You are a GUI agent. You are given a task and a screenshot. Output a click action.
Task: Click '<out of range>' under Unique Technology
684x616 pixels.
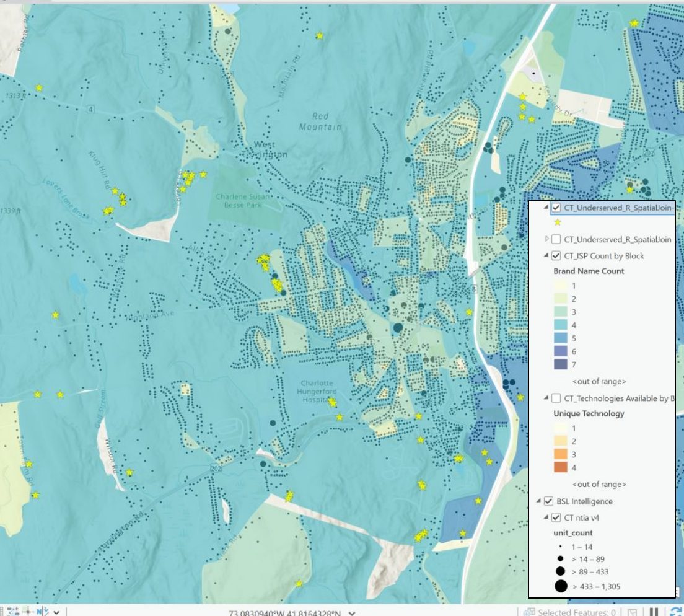point(599,484)
